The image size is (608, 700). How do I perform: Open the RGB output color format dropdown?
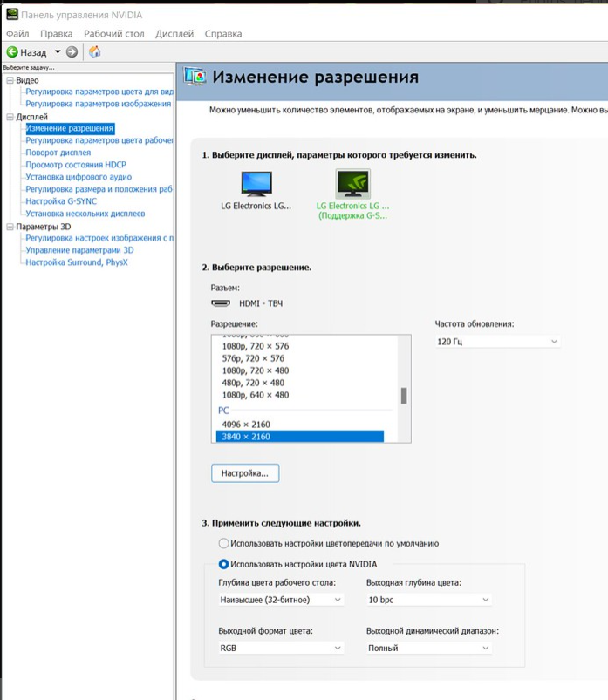coord(280,648)
